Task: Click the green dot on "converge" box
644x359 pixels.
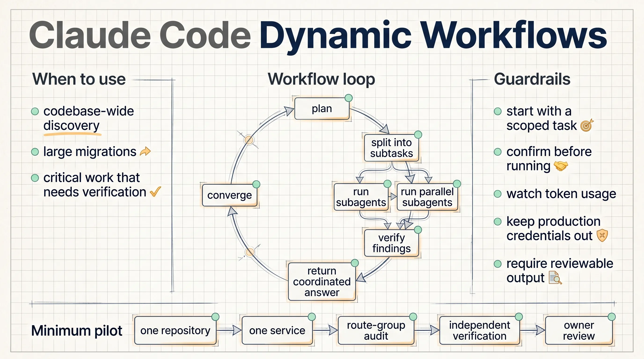Action: click(256, 184)
